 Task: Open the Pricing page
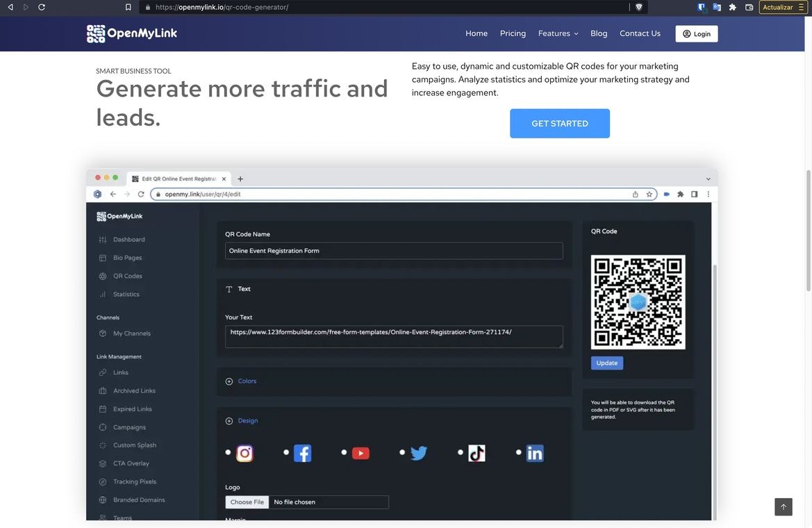tap(513, 33)
